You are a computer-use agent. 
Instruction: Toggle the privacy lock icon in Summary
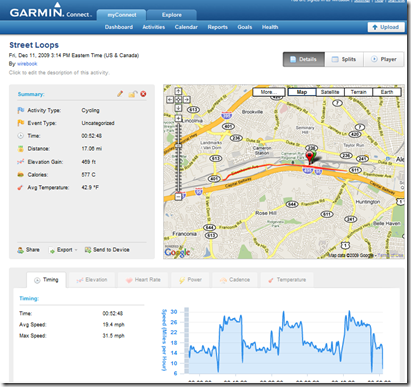click(132, 94)
